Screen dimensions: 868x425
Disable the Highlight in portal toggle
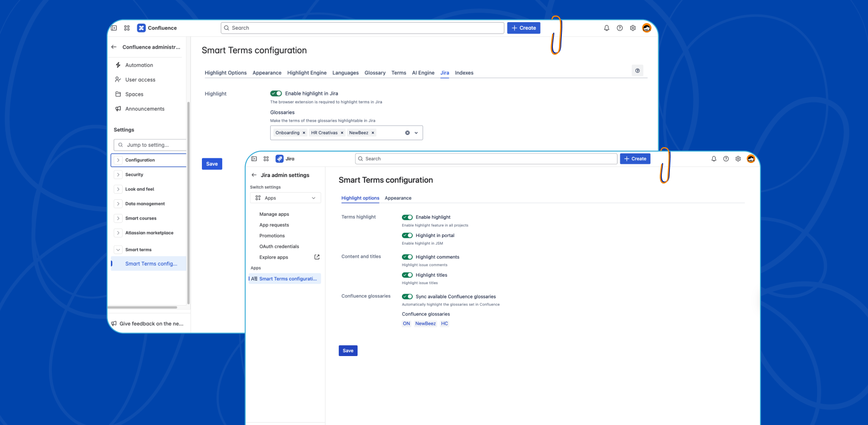pyautogui.click(x=407, y=235)
